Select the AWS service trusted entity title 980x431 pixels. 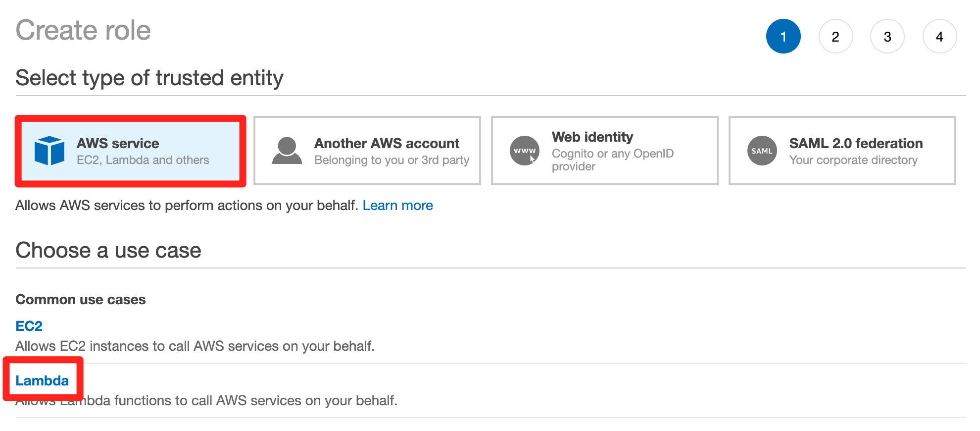tap(118, 143)
